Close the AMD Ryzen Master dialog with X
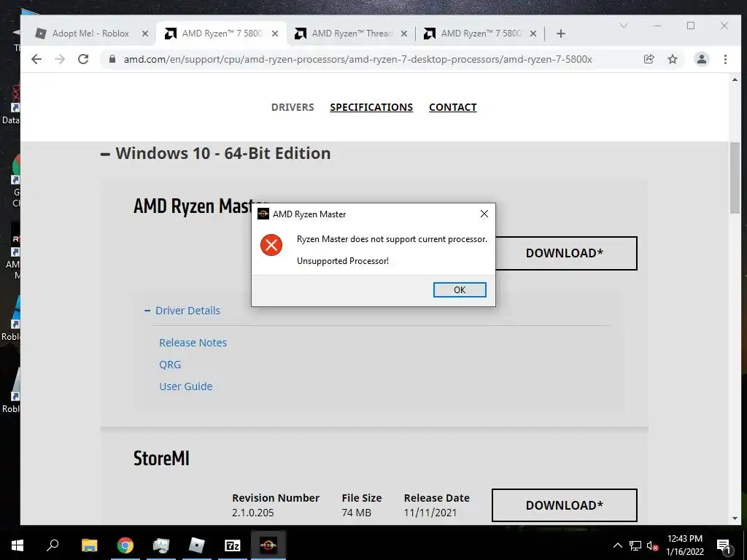The height and width of the screenshot is (560, 747). [484, 214]
